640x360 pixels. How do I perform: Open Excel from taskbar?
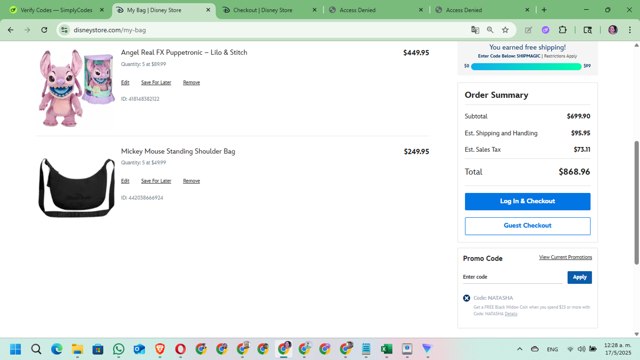click(x=387, y=349)
